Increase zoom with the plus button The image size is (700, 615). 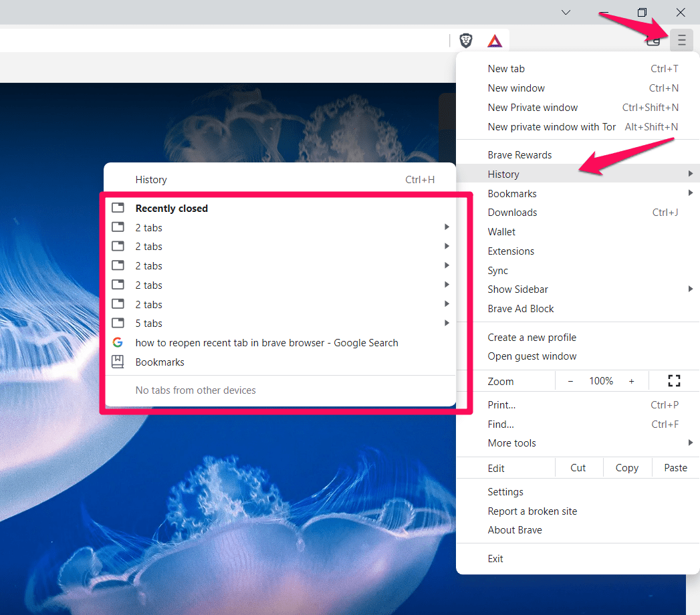tap(631, 381)
